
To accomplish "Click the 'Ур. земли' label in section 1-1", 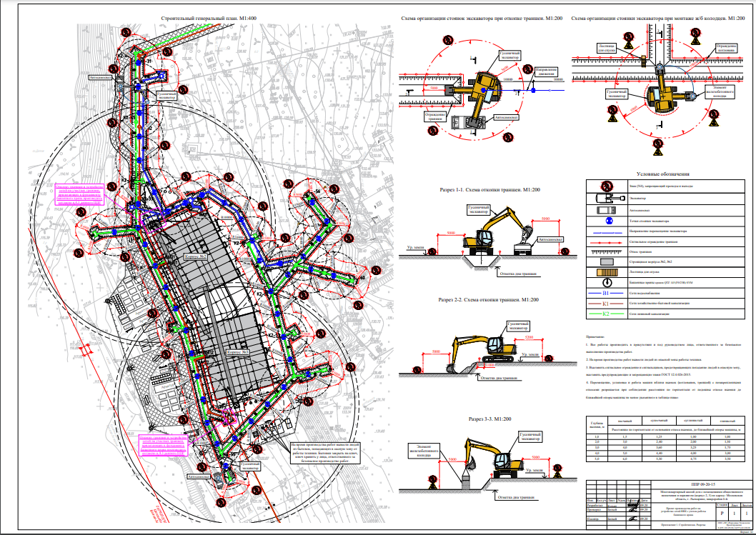I will tap(416, 247).
